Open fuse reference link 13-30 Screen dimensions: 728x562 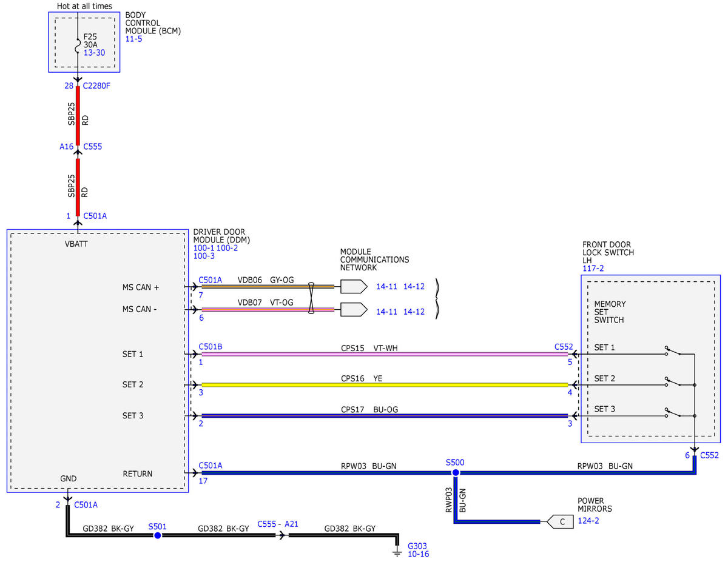(x=94, y=53)
